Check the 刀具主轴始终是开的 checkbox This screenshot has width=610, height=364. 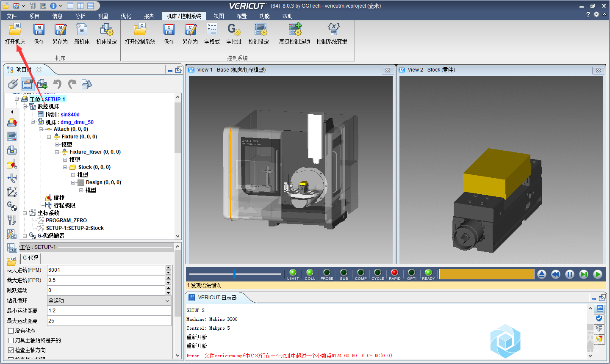(11, 340)
